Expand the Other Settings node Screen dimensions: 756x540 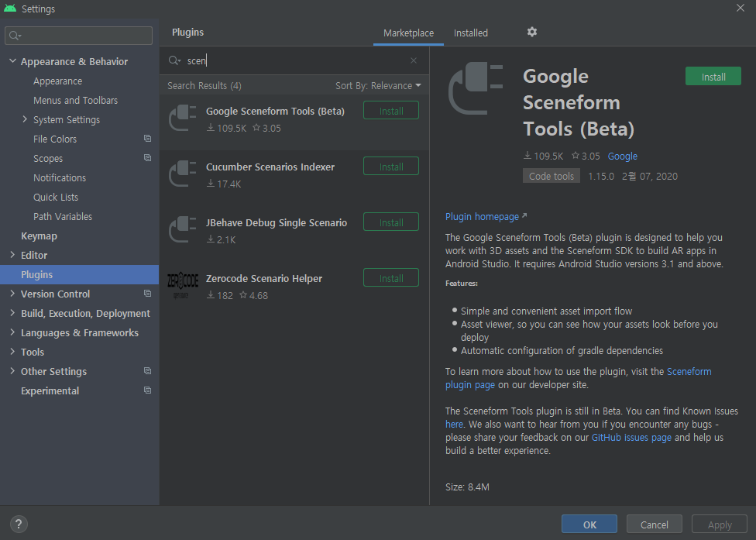(x=12, y=371)
